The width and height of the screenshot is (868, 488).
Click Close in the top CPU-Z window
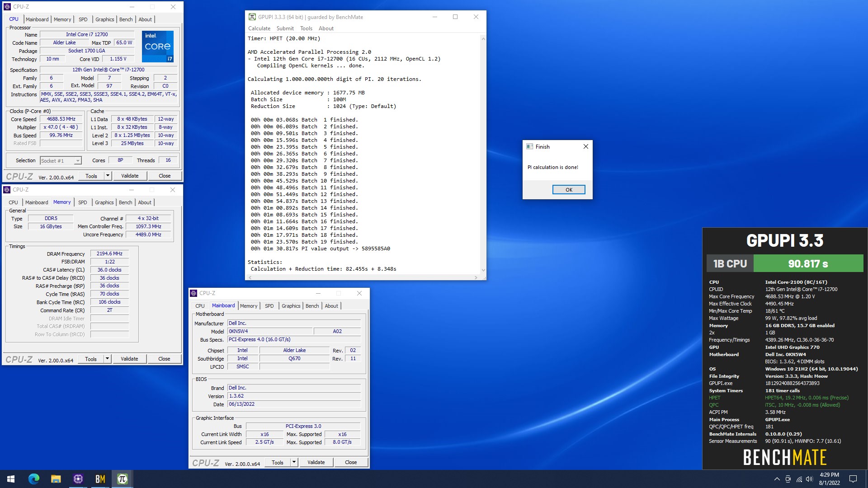[x=165, y=176]
